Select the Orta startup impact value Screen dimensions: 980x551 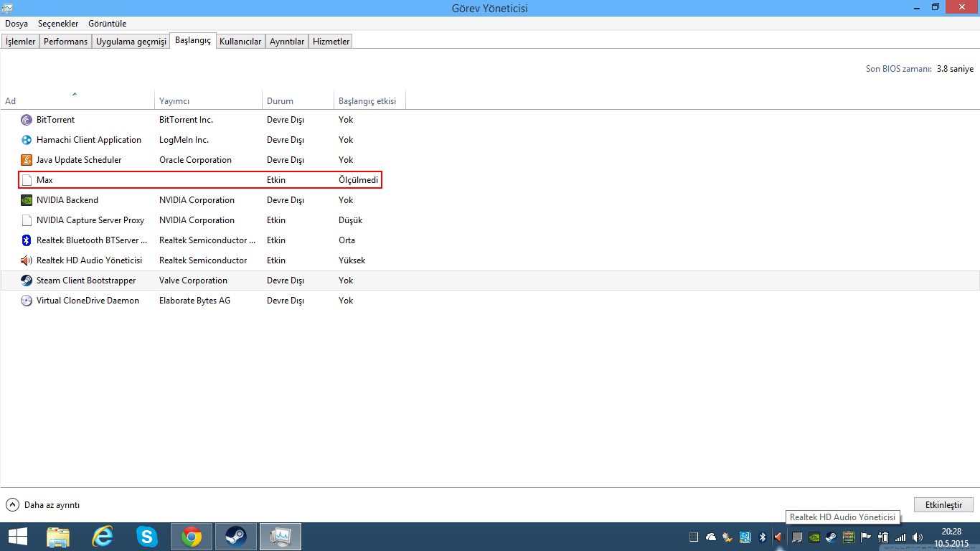347,240
